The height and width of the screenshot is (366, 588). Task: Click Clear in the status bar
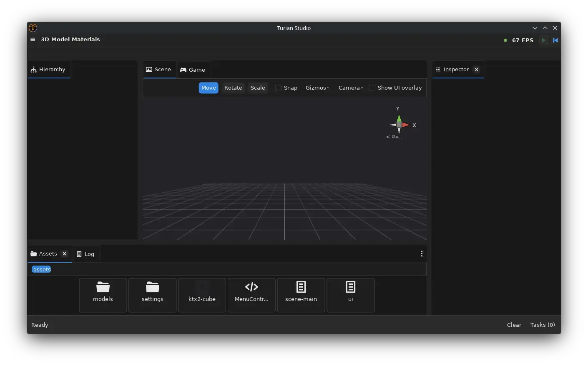[514, 325]
